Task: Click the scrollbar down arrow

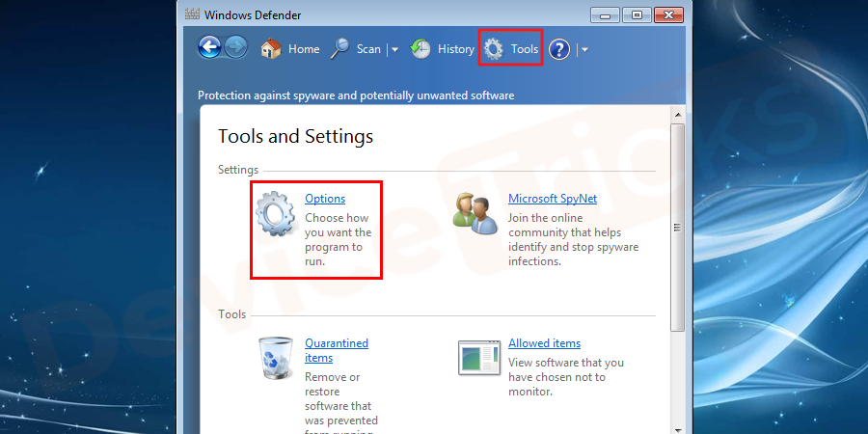Action: [678, 429]
